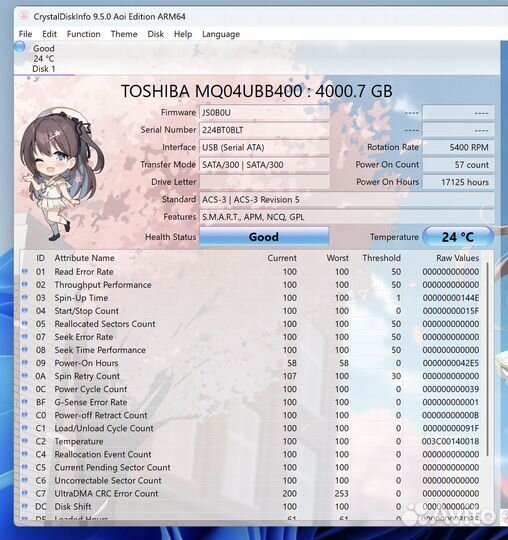Click status icon for Spin Retry Count
508x540 pixels.
[x=24, y=376]
